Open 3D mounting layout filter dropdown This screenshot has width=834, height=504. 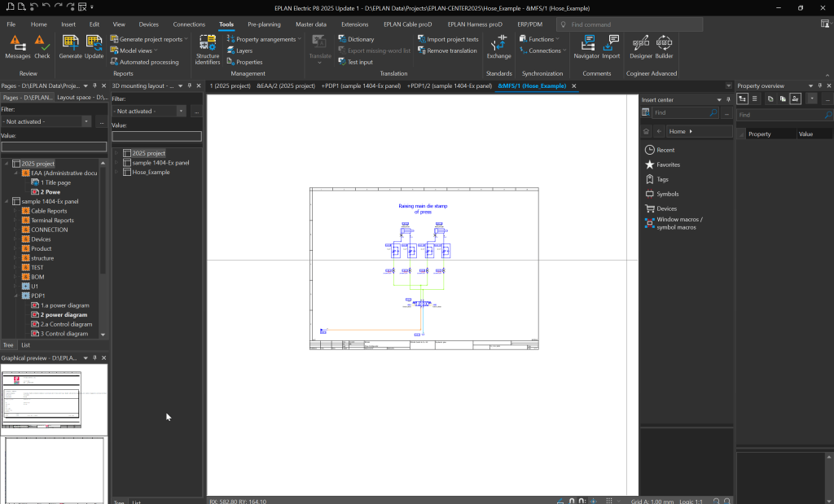181,111
